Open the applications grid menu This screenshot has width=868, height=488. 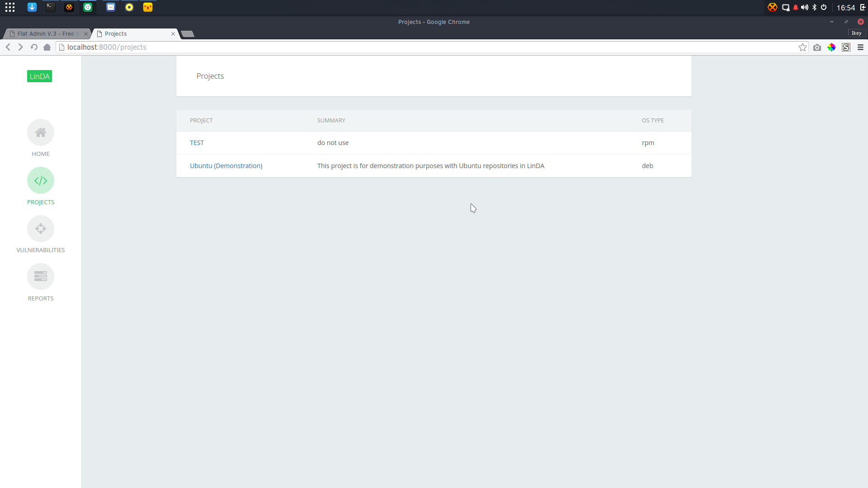pos(10,7)
